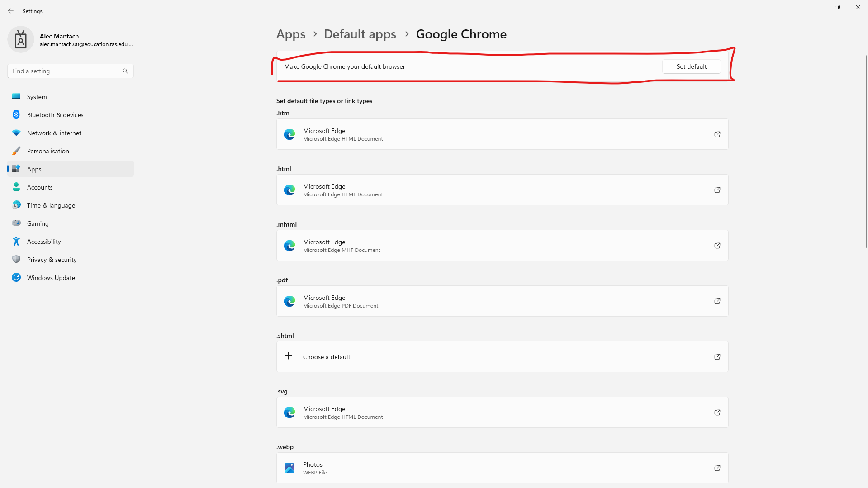Viewport: 868px width, 488px height.
Task: Click the Time & language clock icon
Action: coord(16,205)
